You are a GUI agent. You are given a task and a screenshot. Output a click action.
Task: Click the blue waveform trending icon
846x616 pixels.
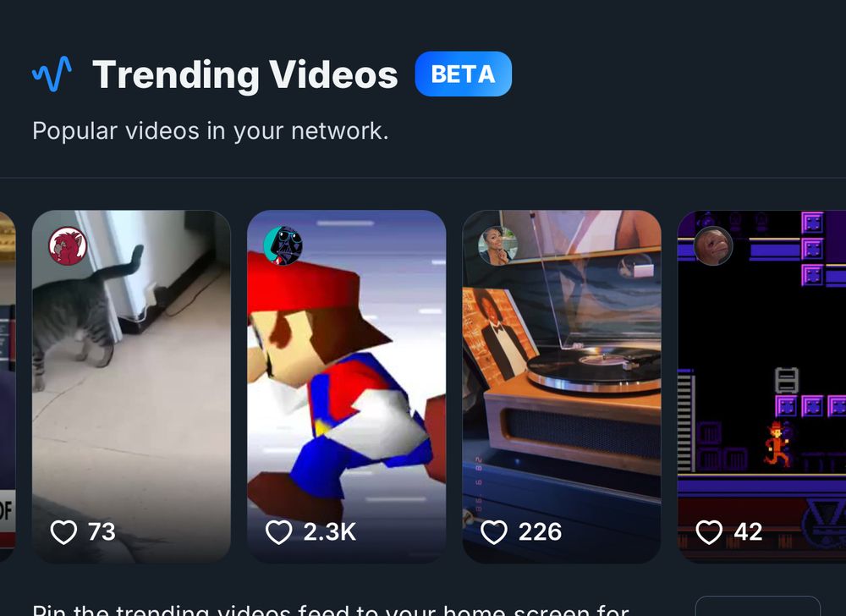tap(52, 74)
